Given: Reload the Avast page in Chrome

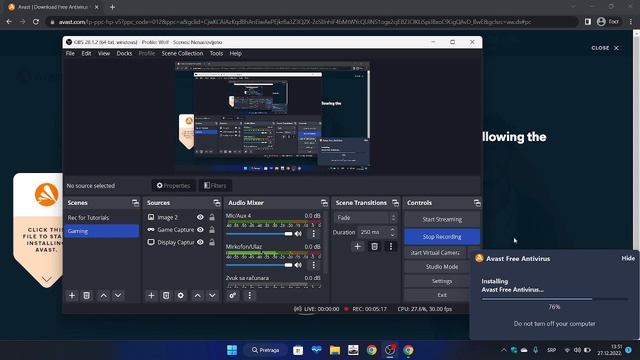Looking at the screenshot, I should (x=36, y=22).
